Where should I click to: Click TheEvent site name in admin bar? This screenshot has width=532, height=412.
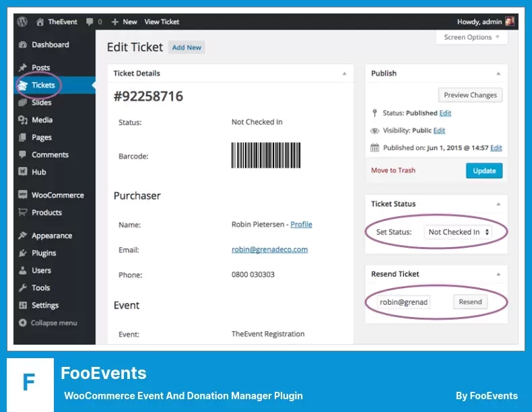(63, 22)
